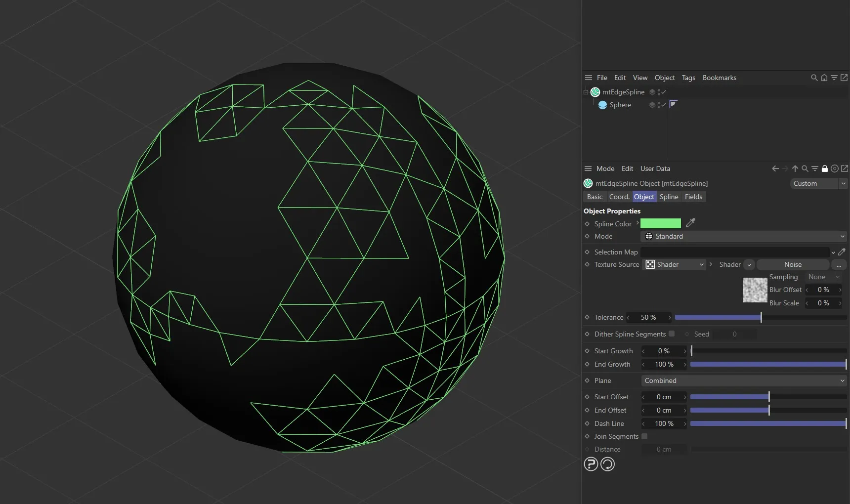Open the Object Manager search icon
The image size is (850, 504).
(814, 78)
